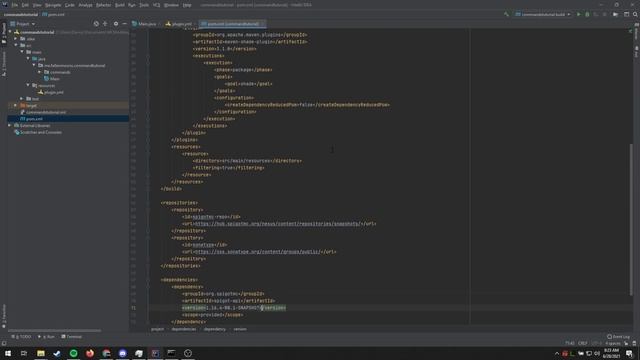Collapse the commandstutorial project root
This screenshot has width=640, height=360.
pyautogui.click(x=10, y=32)
